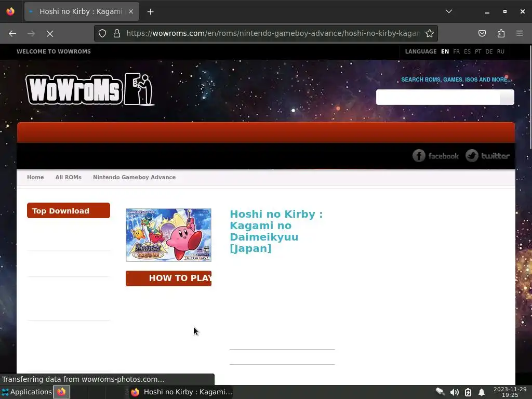
Task: Click Firefox launcher in taskbar panel
Action: pos(61,392)
